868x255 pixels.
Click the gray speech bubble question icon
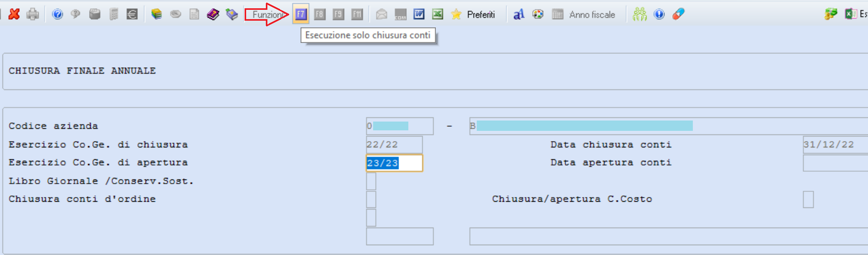[x=76, y=14]
